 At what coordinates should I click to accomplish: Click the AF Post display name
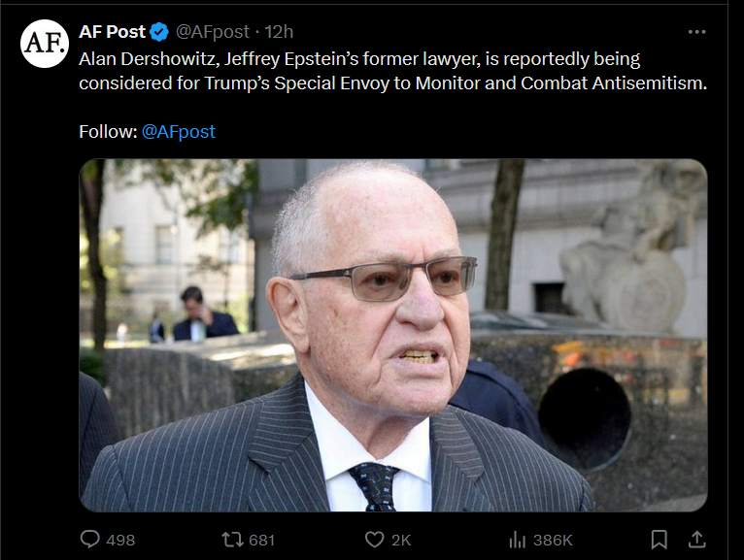click(112, 32)
